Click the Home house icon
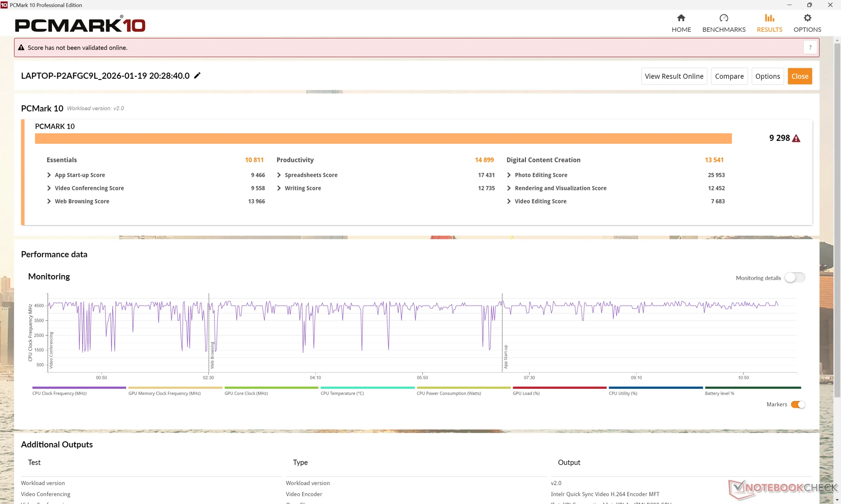This screenshot has height=504, width=841. click(x=681, y=18)
